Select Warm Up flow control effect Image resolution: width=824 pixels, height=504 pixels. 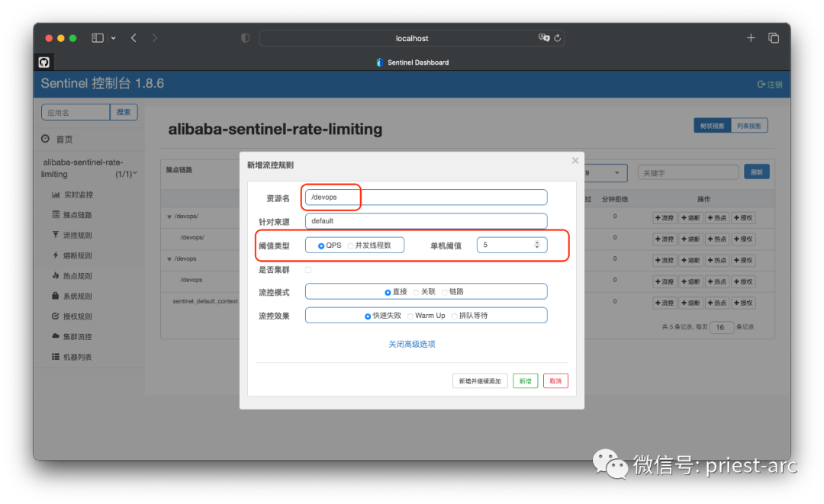tap(410, 316)
